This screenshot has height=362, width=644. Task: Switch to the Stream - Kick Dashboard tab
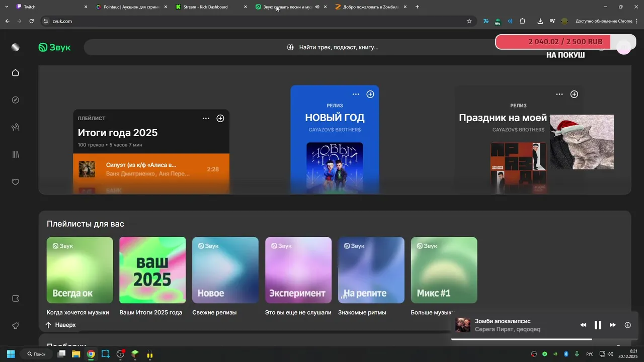pos(211,7)
